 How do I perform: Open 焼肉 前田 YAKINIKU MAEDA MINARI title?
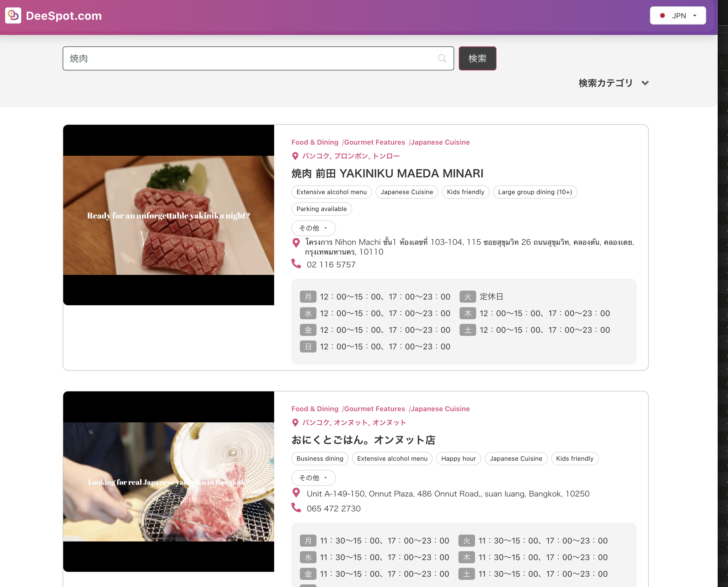pyautogui.click(x=387, y=174)
